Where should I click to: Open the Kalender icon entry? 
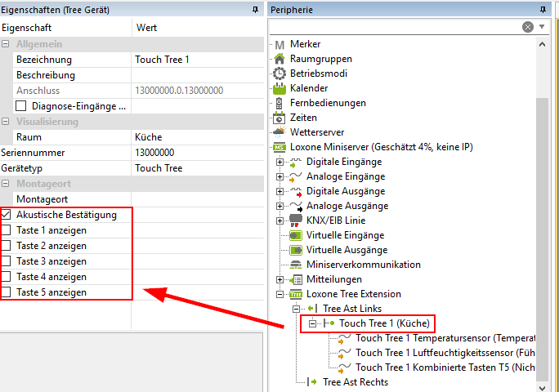(279, 88)
